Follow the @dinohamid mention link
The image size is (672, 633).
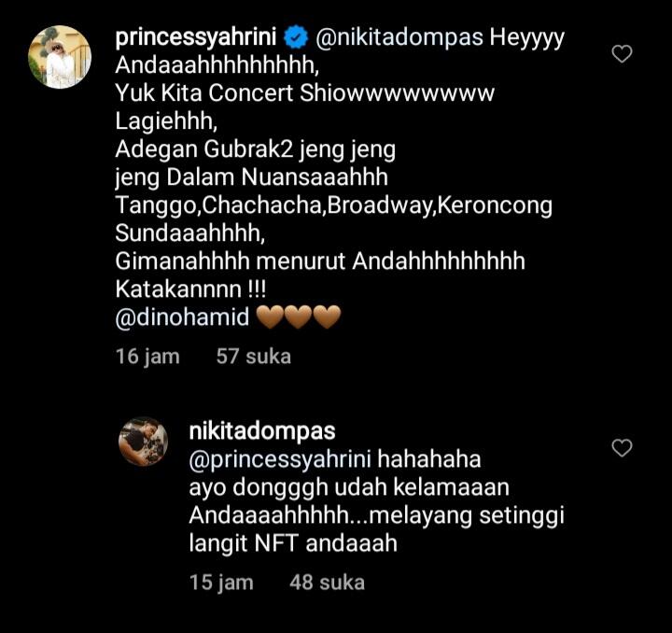pyautogui.click(x=182, y=317)
